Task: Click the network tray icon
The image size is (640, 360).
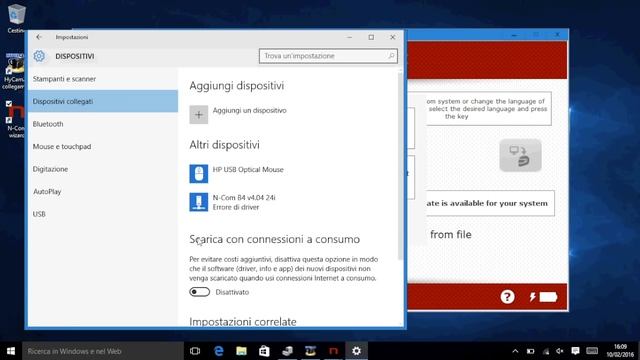Action: (x=545, y=351)
